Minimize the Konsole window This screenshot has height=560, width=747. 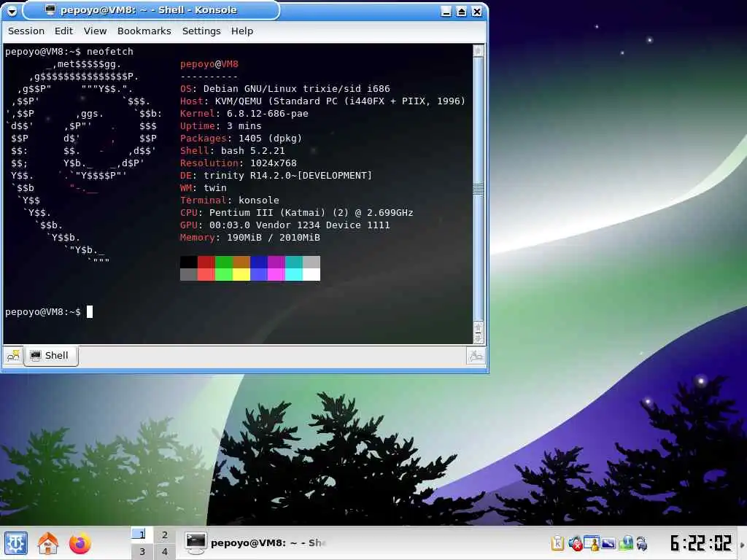446,12
